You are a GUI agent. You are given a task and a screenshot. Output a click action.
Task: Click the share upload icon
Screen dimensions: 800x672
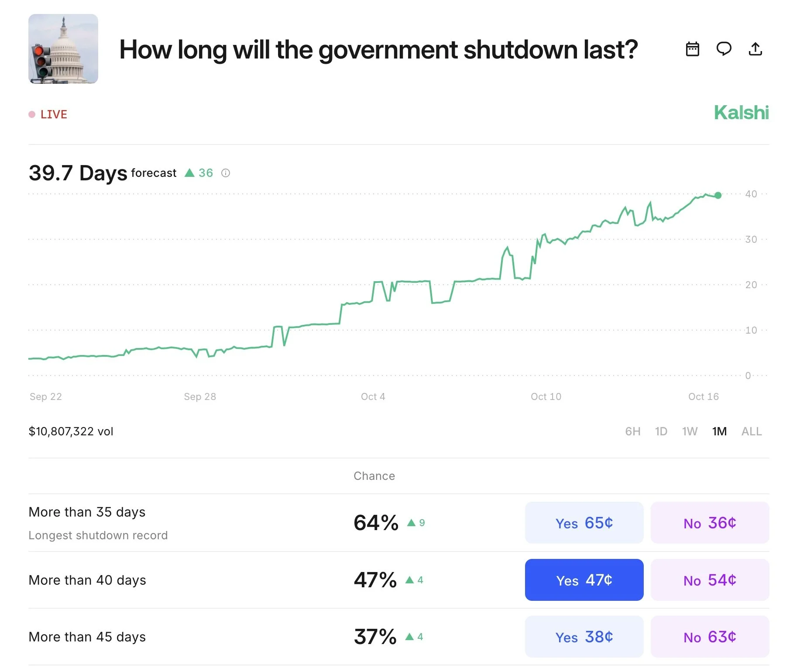point(755,49)
